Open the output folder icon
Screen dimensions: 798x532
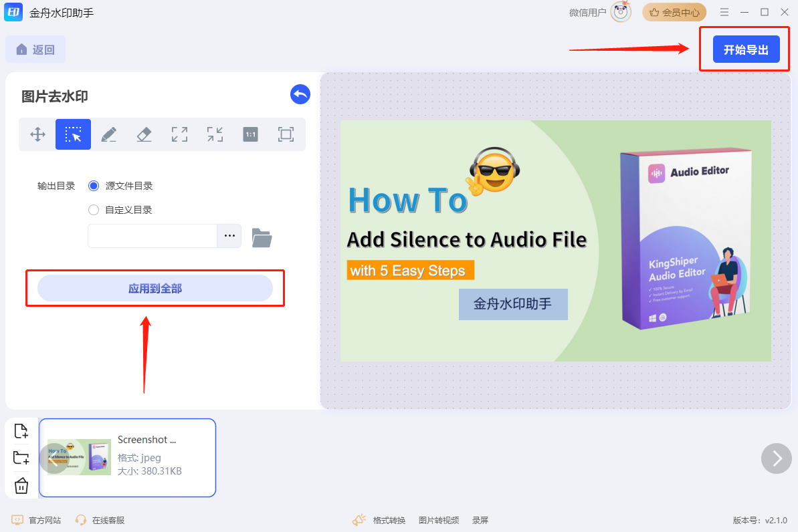(x=262, y=237)
